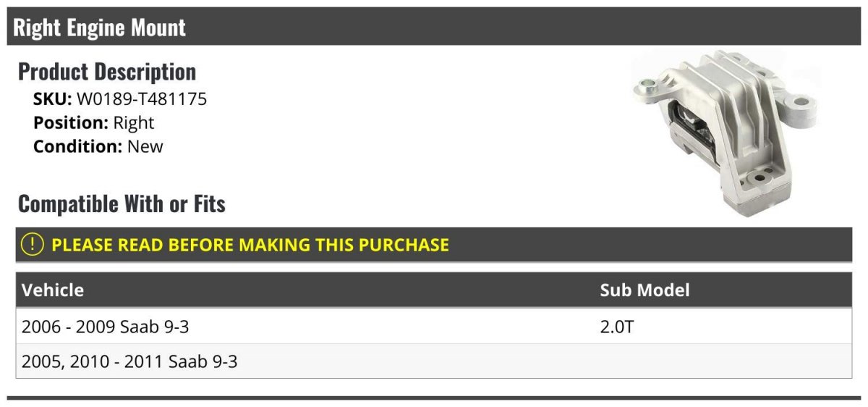Click the yellow exclamation warning icon
This screenshot has height=407, width=868.
(33, 245)
